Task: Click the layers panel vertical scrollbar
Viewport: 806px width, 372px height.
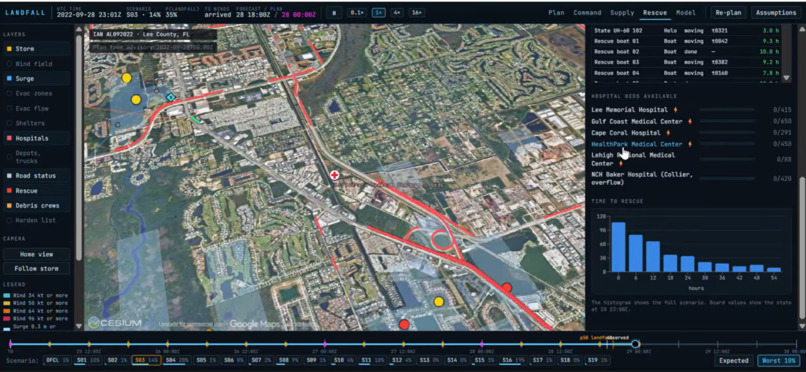Action: [78, 149]
